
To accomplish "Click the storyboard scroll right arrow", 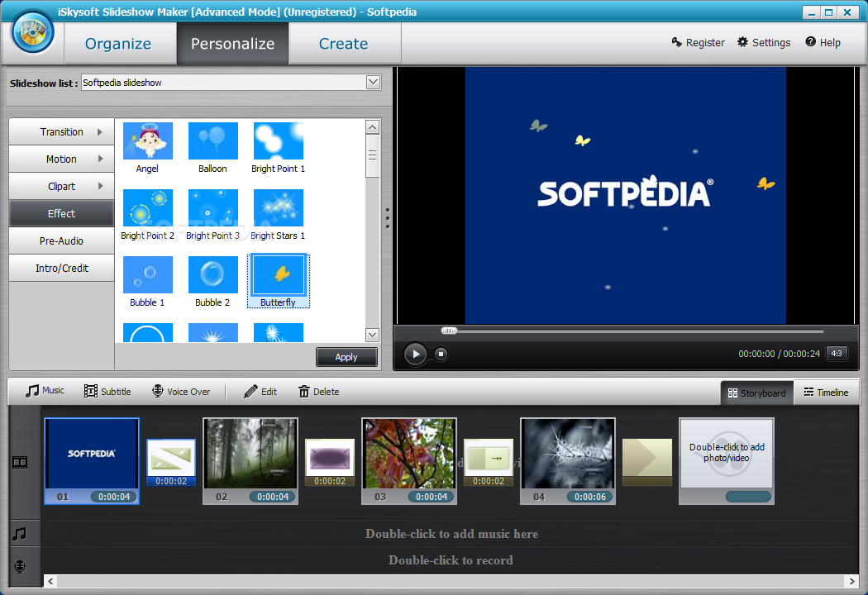I will coord(851,581).
